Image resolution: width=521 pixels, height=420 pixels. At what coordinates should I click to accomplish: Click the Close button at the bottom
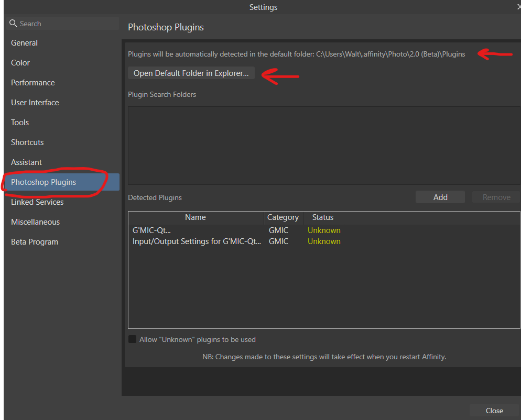[x=494, y=411]
